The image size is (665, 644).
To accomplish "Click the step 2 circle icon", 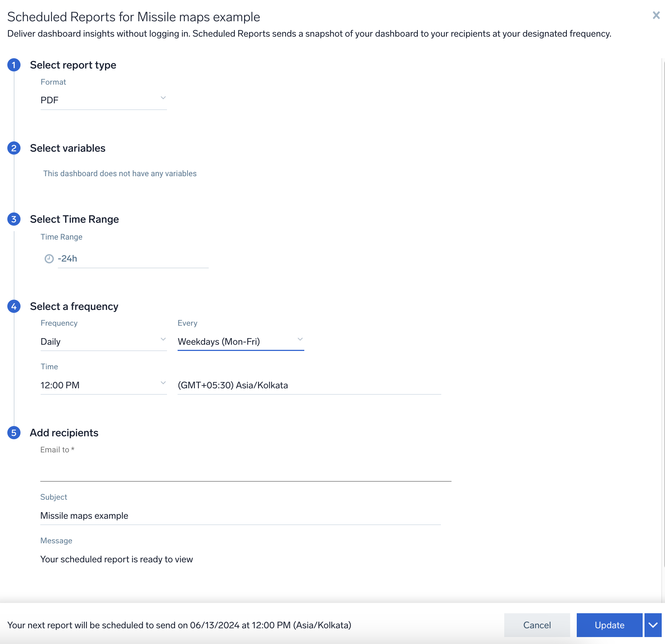I will point(14,148).
